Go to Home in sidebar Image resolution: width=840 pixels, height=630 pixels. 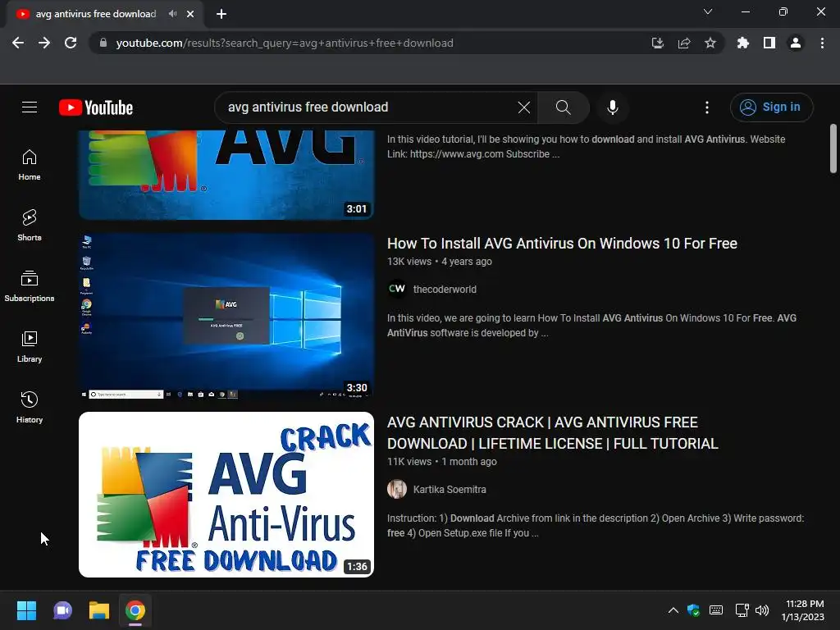click(x=30, y=164)
